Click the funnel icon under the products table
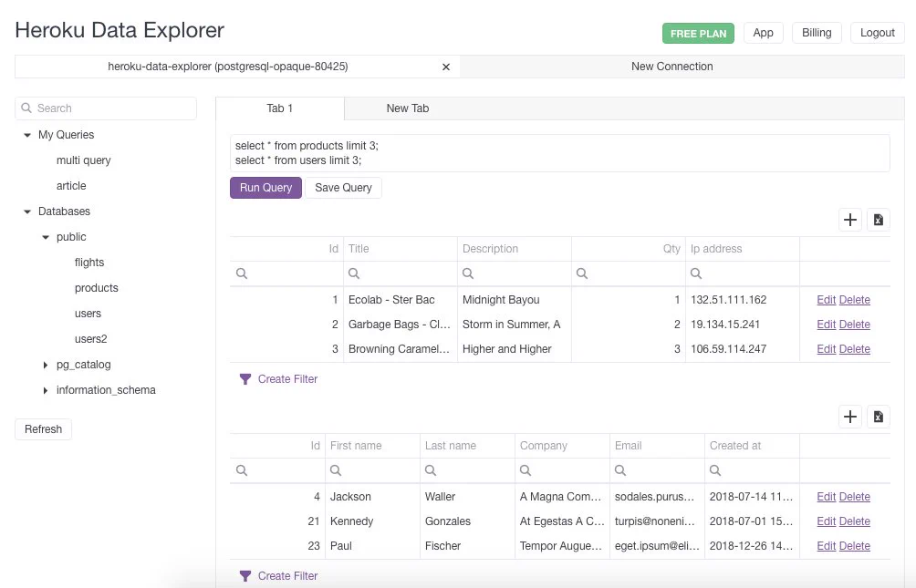916x588 pixels. point(245,379)
